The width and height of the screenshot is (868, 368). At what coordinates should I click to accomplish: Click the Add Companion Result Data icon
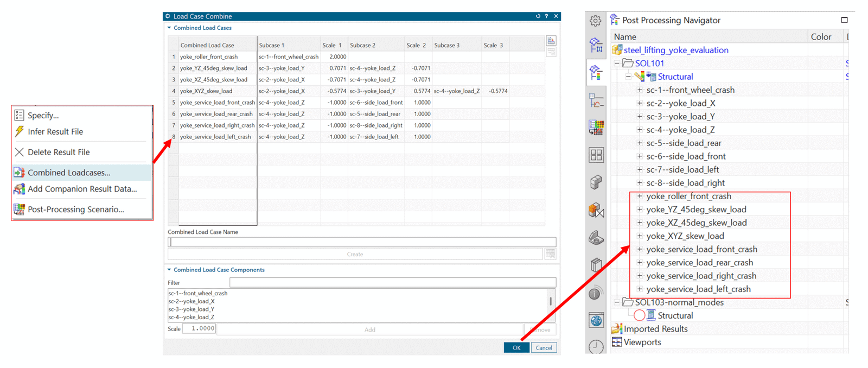(x=19, y=189)
